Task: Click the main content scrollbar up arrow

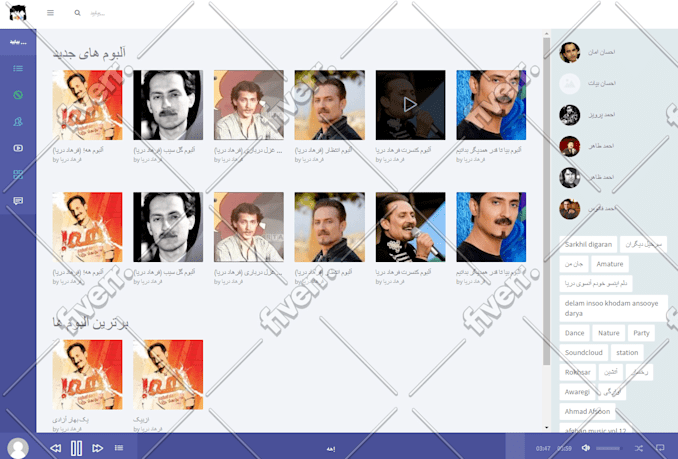Action: coord(547,33)
